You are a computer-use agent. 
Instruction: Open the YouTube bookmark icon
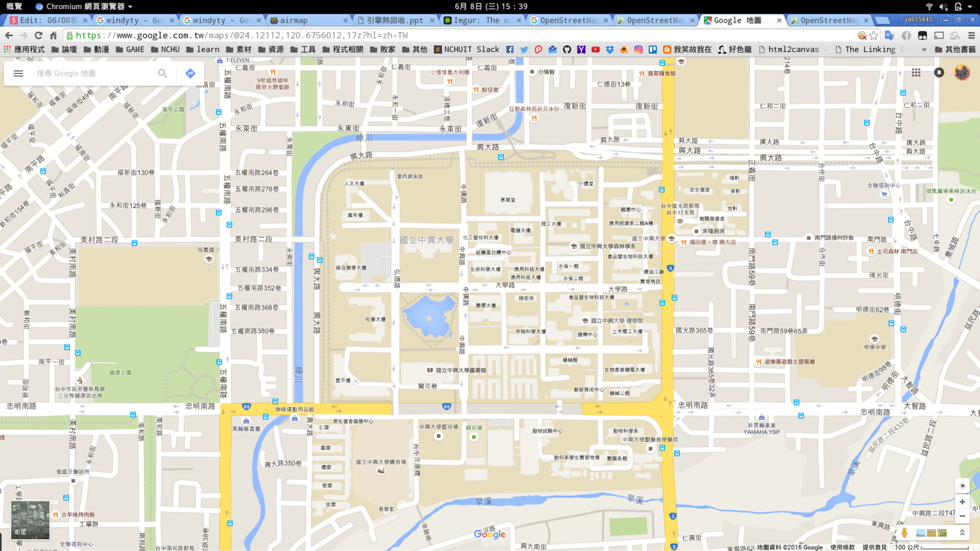[595, 50]
